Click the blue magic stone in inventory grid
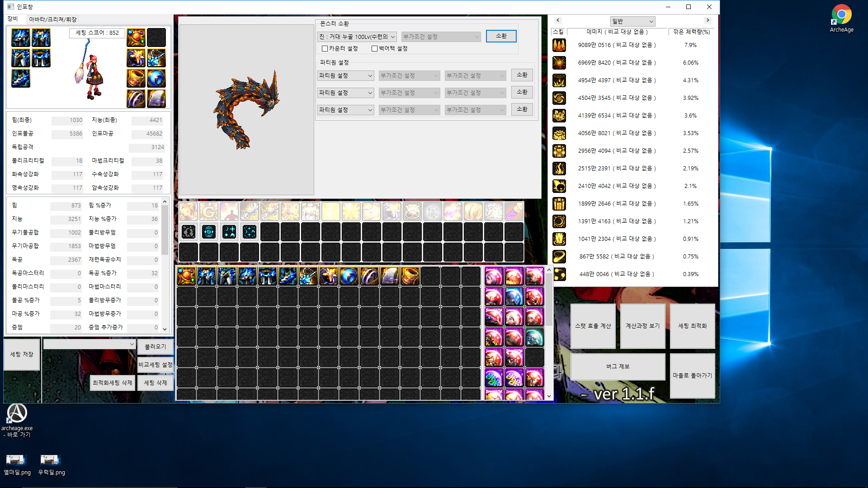This screenshot has width=868, height=488. click(x=349, y=276)
